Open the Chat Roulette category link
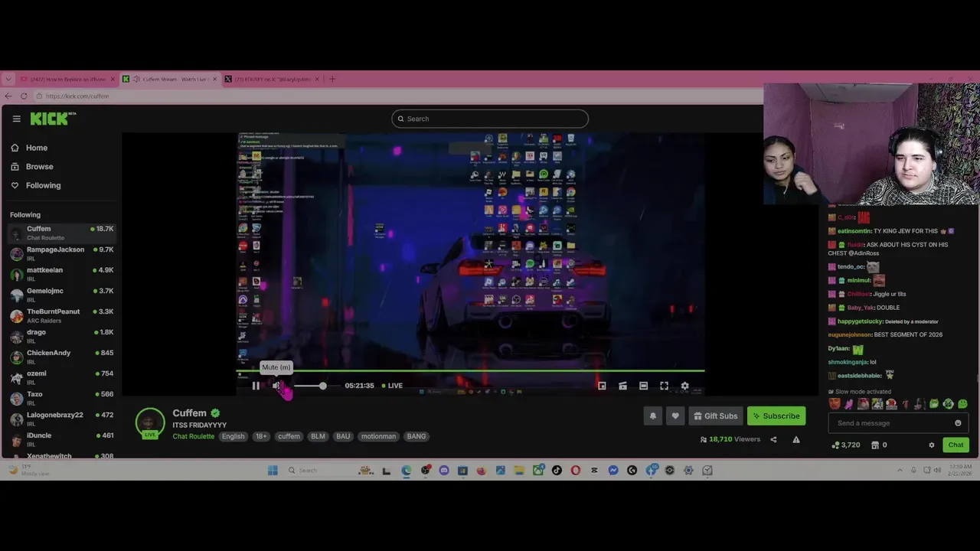Image resolution: width=980 pixels, height=551 pixels. [193, 436]
